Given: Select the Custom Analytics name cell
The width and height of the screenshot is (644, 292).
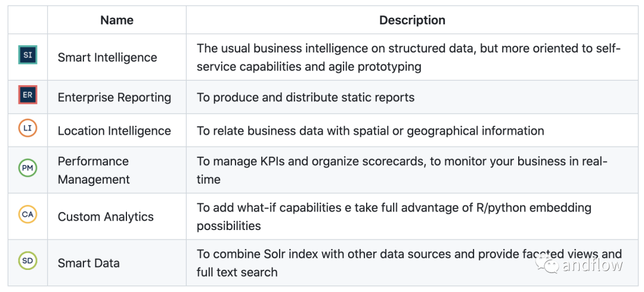Looking at the screenshot, I should (x=106, y=217).
